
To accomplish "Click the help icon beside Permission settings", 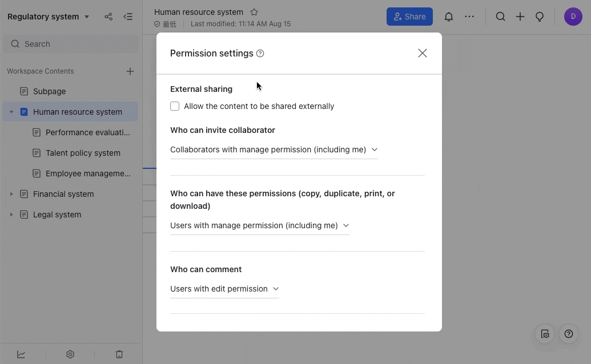I will click(x=260, y=54).
